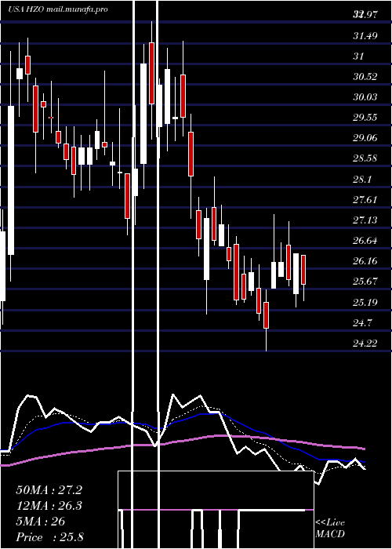This screenshot has height=549, width=392.
Task: Click the 30.52 price axis label
Action: [365, 77]
